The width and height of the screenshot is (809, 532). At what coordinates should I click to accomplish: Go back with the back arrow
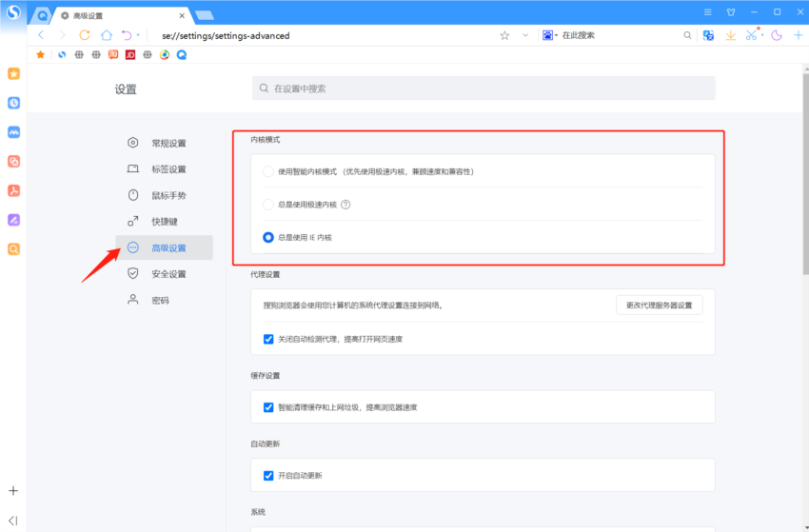tap(41, 35)
